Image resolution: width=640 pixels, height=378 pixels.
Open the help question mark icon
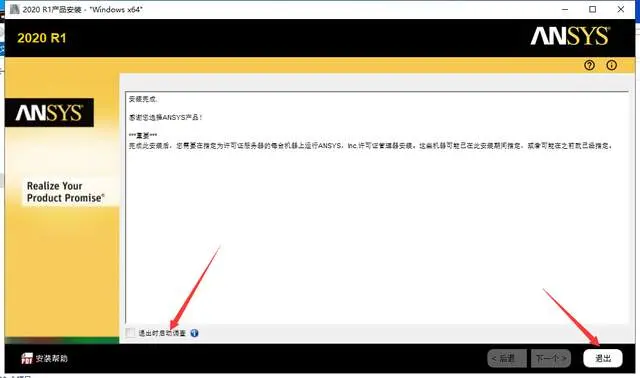pos(589,65)
